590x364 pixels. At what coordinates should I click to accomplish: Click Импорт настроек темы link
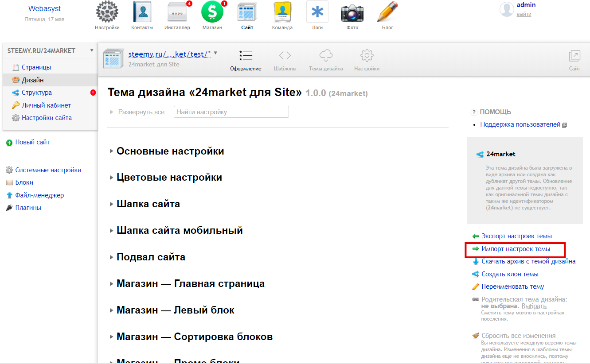pyautogui.click(x=516, y=249)
